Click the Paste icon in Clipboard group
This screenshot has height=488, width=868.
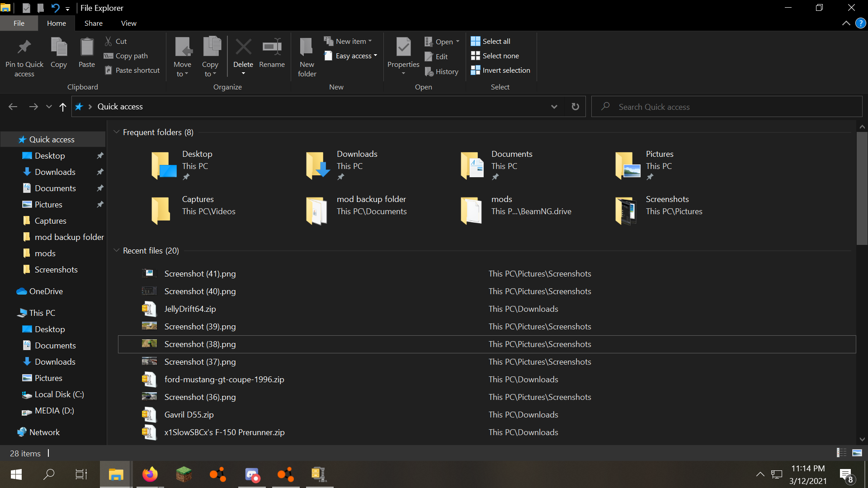(x=86, y=47)
